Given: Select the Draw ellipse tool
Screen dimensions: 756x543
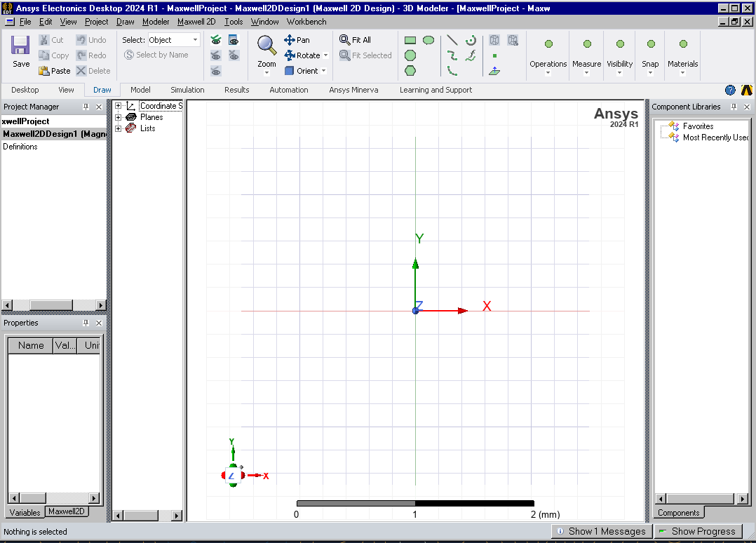Looking at the screenshot, I should pyautogui.click(x=428, y=41).
